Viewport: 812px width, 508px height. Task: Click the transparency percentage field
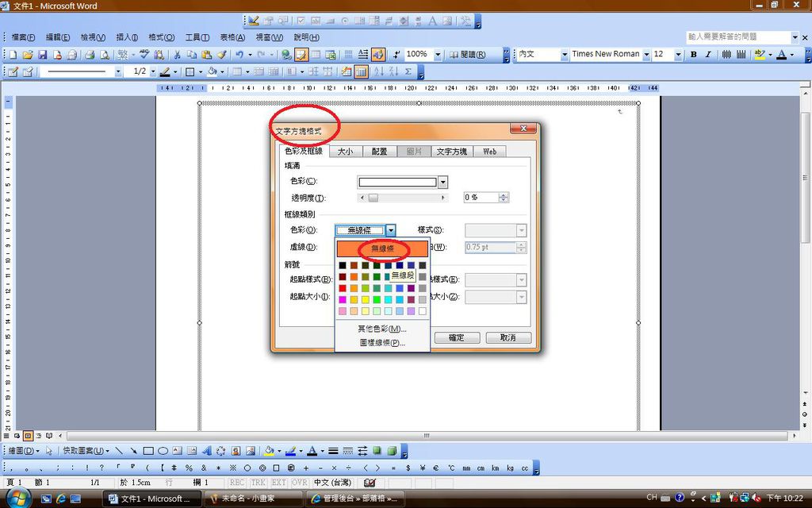click(481, 198)
